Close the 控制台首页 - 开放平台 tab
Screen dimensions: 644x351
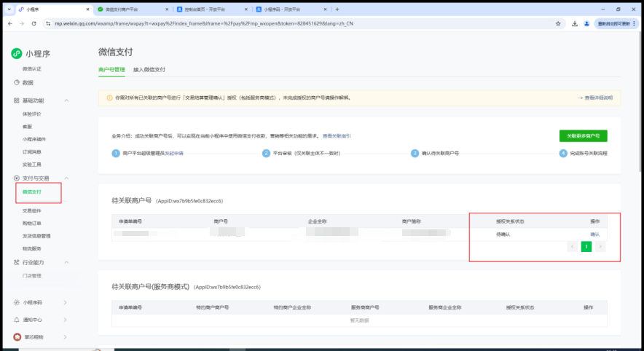[246, 9]
